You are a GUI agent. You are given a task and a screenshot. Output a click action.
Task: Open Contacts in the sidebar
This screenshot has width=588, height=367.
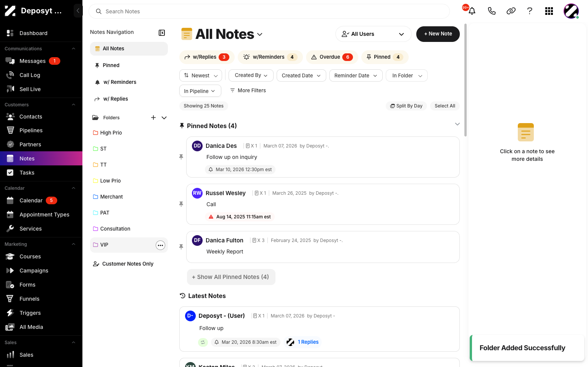pos(41,117)
